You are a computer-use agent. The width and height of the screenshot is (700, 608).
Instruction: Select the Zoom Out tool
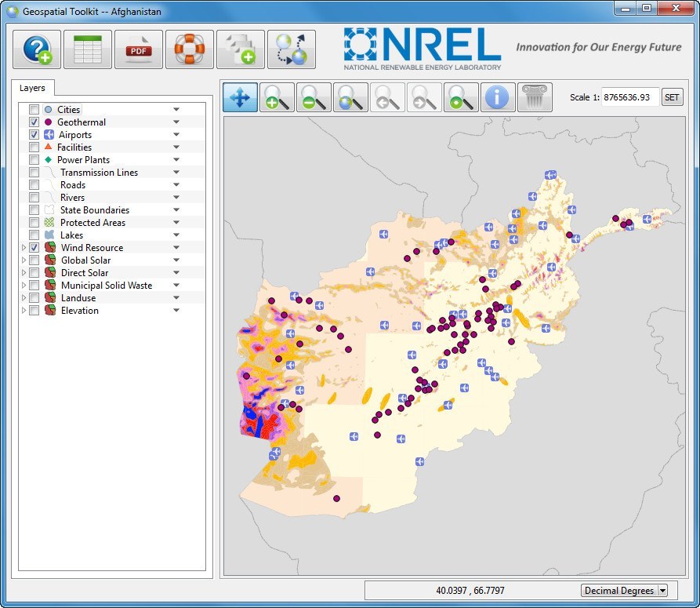(313, 97)
